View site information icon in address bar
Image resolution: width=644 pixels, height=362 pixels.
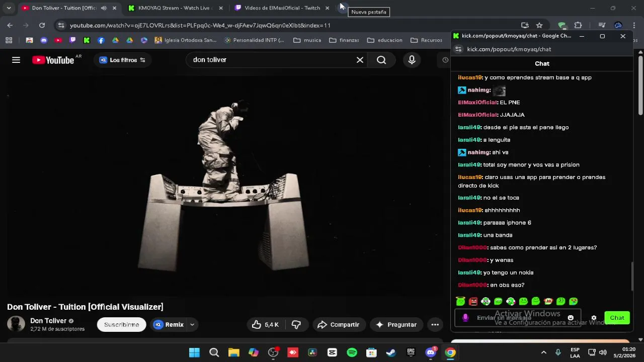coord(61,25)
